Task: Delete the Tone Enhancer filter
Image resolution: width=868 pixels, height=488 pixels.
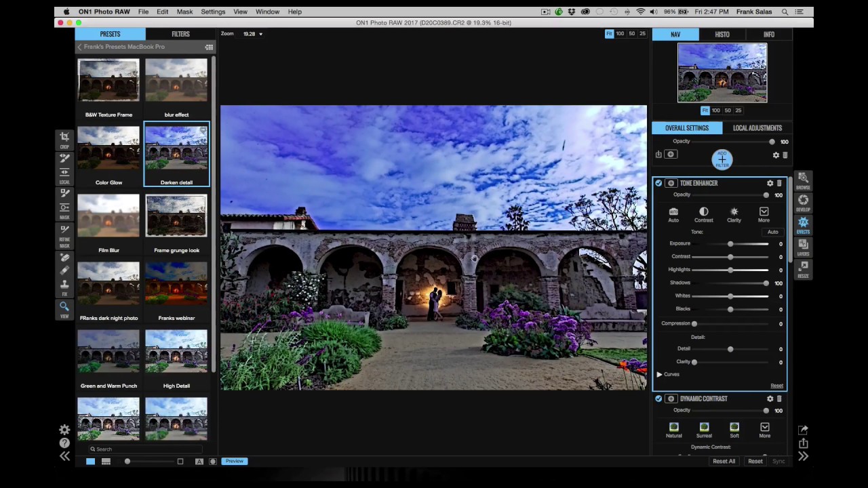Action: click(779, 183)
